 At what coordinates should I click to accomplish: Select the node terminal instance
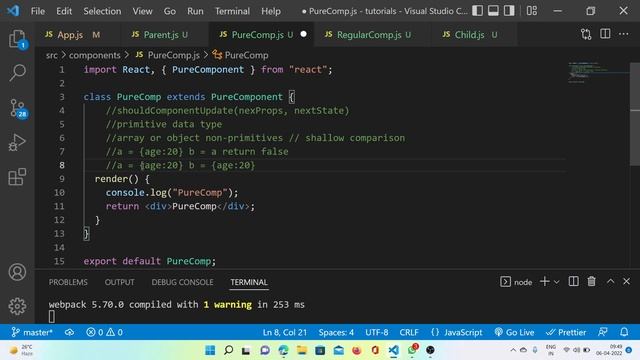[x=516, y=282]
